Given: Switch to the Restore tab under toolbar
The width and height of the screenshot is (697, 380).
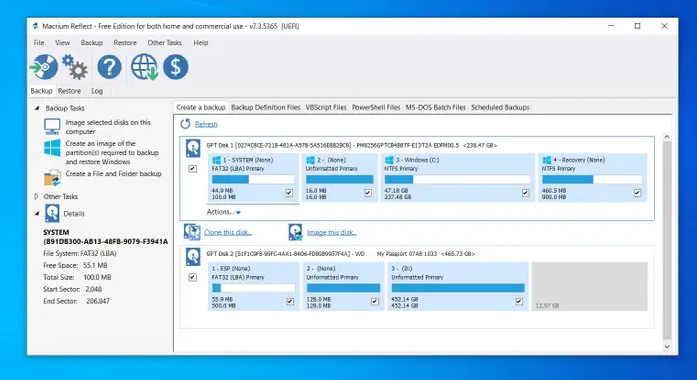Looking at the screenshot, I should point(69,91).
